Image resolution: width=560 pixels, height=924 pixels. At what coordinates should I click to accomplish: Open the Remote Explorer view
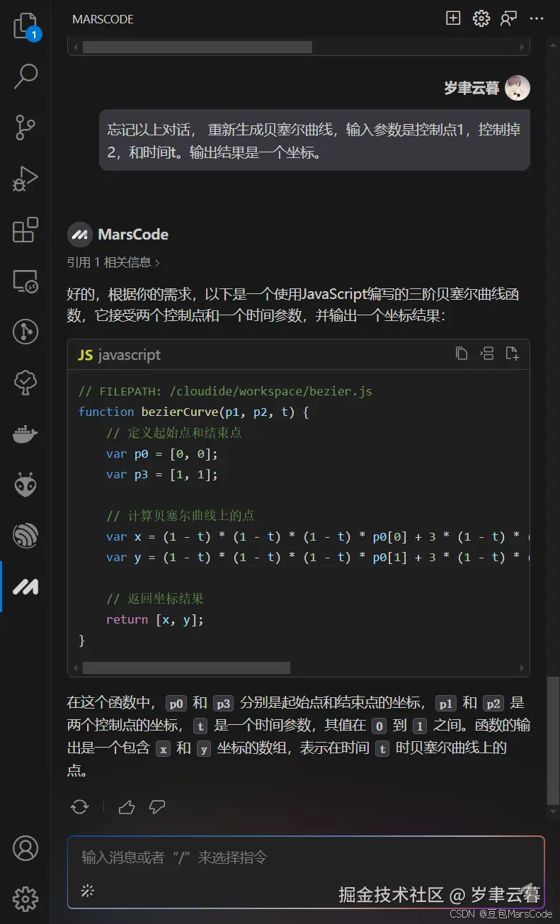click(x=25, y=281)
